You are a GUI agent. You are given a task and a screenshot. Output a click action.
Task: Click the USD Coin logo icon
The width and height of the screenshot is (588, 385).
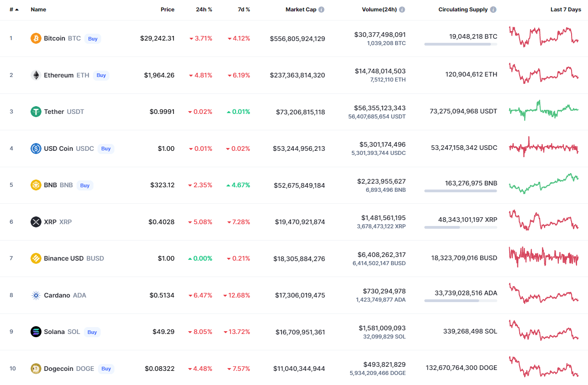tap(36, 149)
